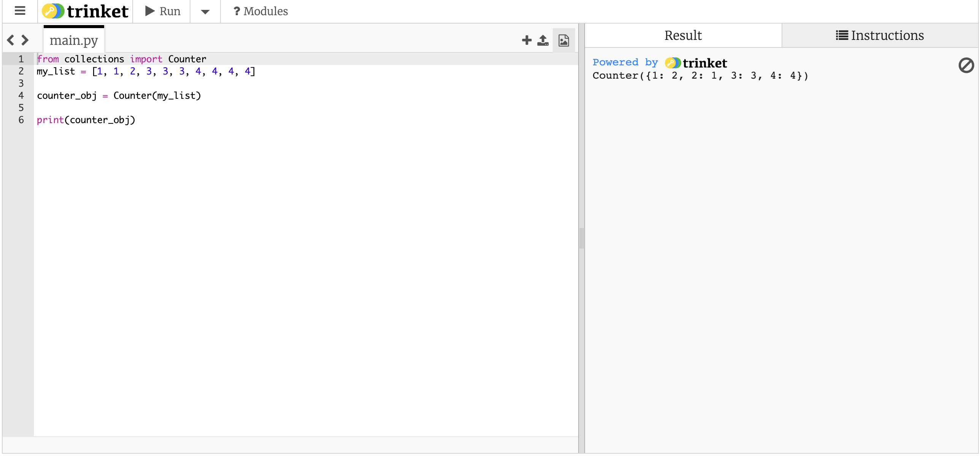Stop output with the circle-slash icon

pos(966,65)
